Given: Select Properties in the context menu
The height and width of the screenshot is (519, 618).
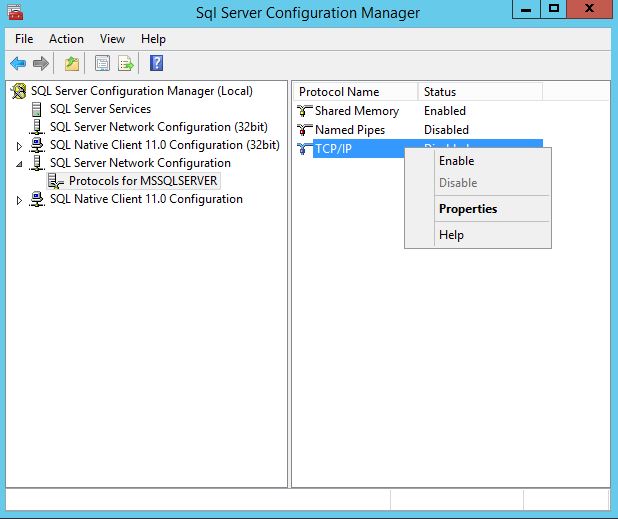Looking at the screenshot, I should click(467, 209).
